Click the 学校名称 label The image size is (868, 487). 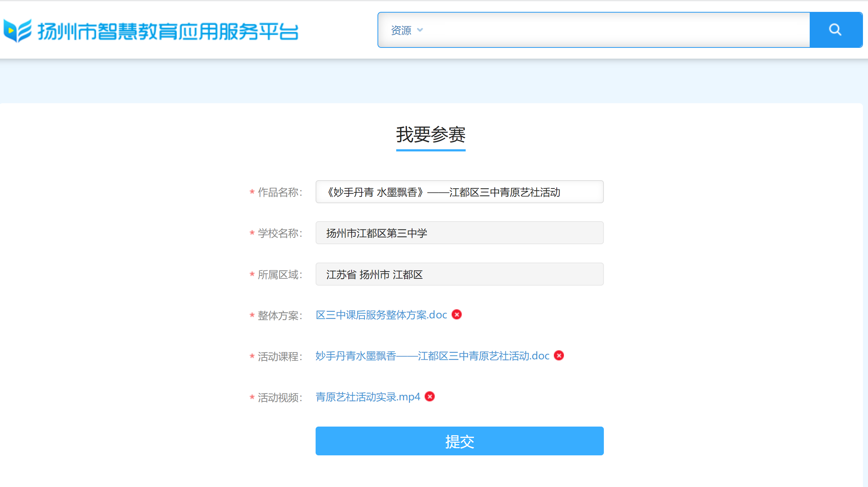pos(280,233)
